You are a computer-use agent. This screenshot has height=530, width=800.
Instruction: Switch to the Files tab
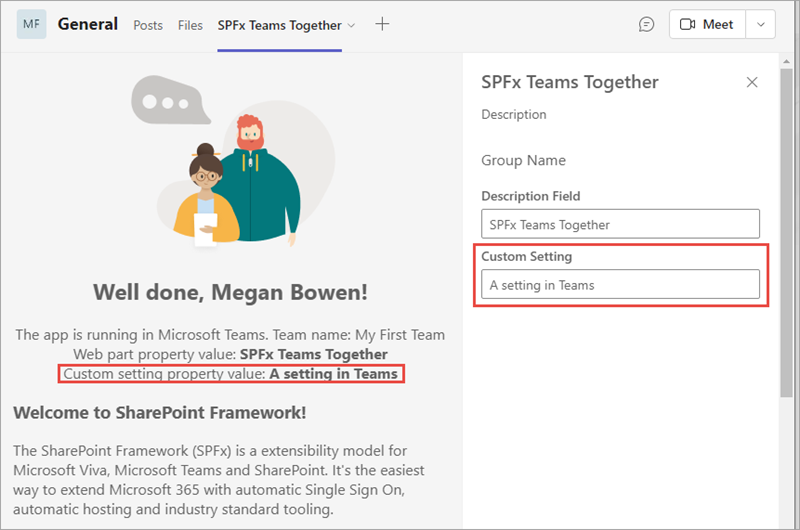[190, 26]
